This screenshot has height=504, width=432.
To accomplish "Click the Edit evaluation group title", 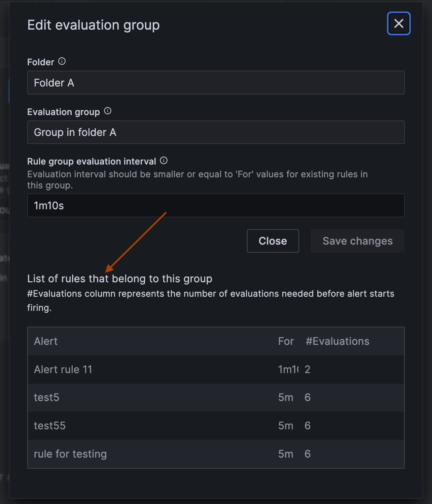I will click(x=94, y=25).
